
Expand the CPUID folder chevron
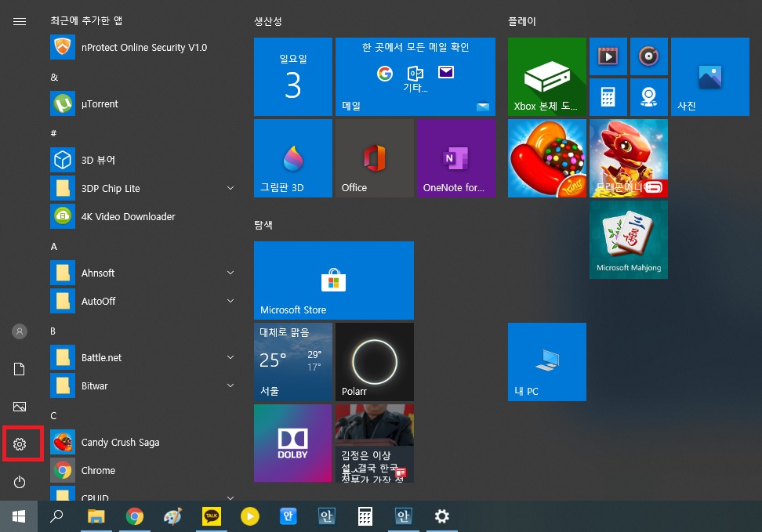pyautogui.click(x=230, y=498)
